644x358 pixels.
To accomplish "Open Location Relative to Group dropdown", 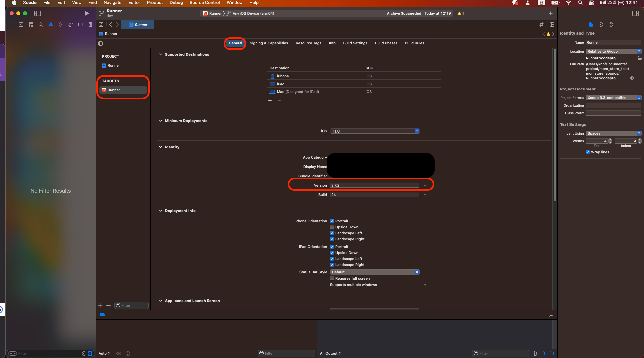I will (613, 51).
